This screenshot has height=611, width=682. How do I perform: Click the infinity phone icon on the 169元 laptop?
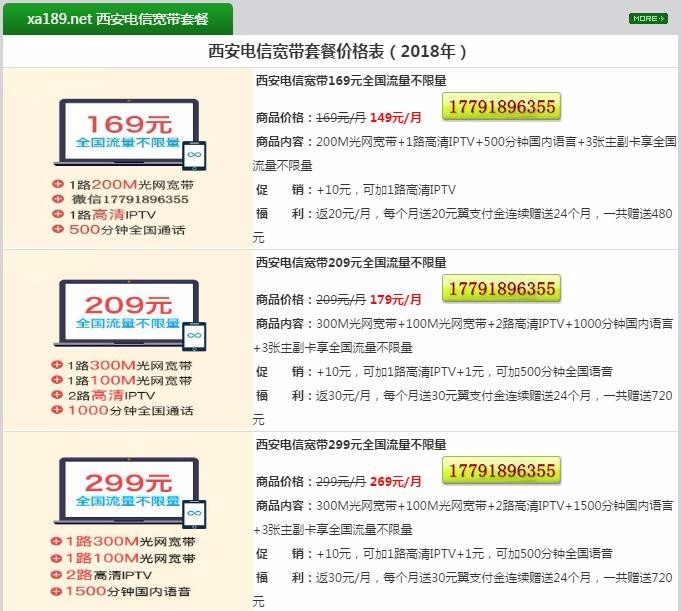pos(194,155)
